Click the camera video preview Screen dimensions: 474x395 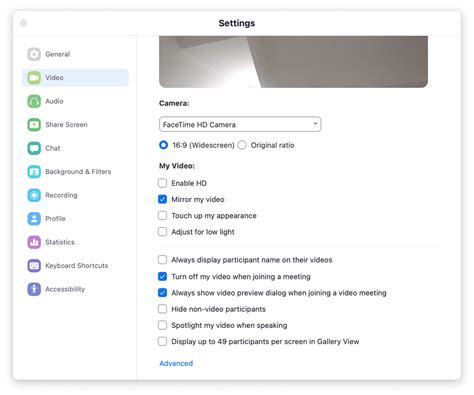pos(293,62)
